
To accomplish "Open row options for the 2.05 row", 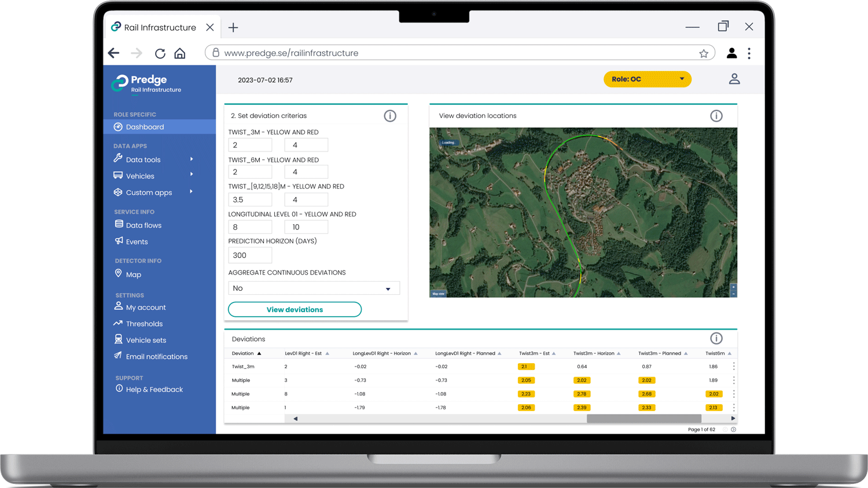I will (734, 380).
